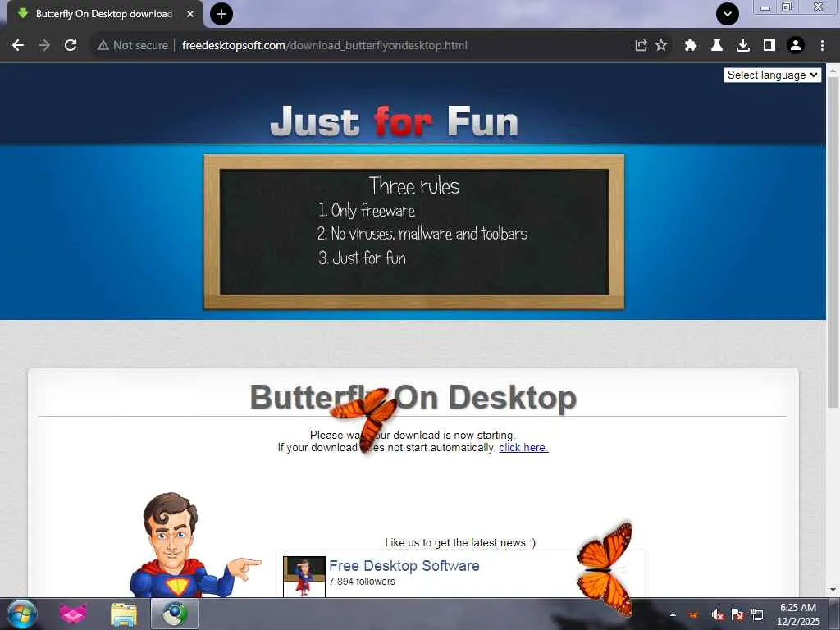Image resolution: width=840 pixels, height=630 pixels.
Task: Click the superhero mascot image
Action: (195, 545)
